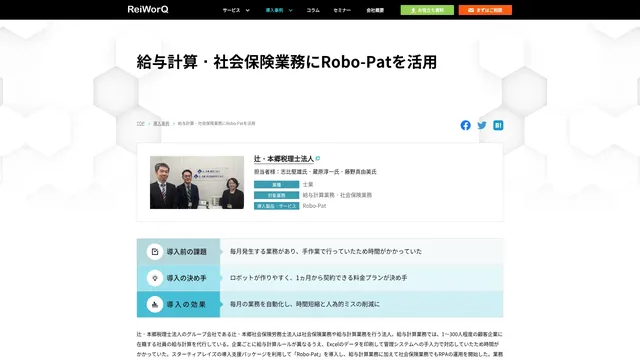Click the green お役立ち資料 download button

tap(427, 10)
